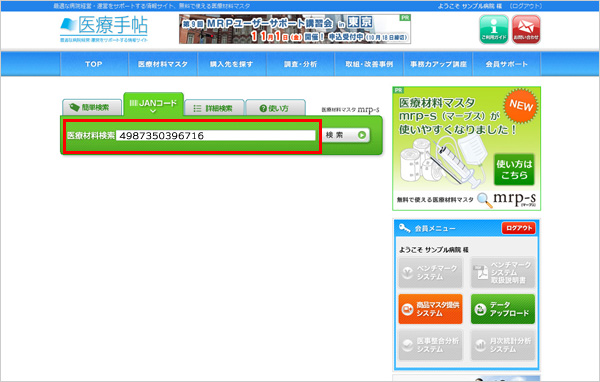Open 会員サポート navigation item
600x382 pixels.
tap(507, 64)
